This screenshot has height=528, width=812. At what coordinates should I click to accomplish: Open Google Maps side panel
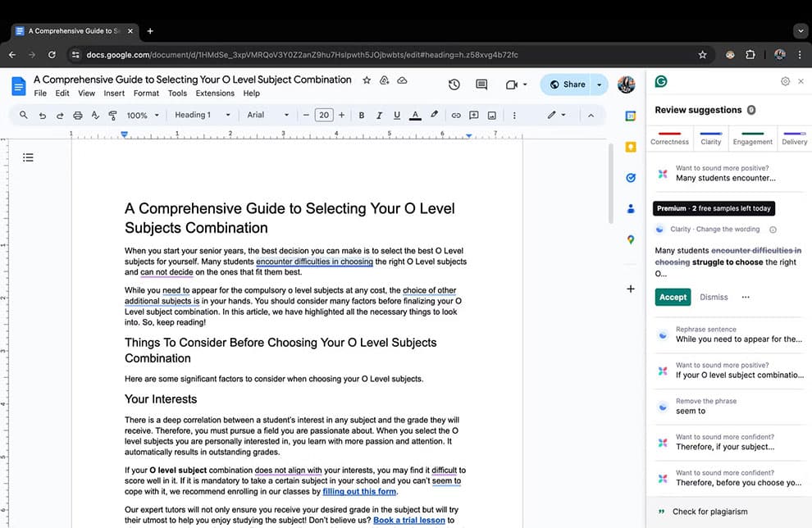pyautogui.click(x=630, y=239)
